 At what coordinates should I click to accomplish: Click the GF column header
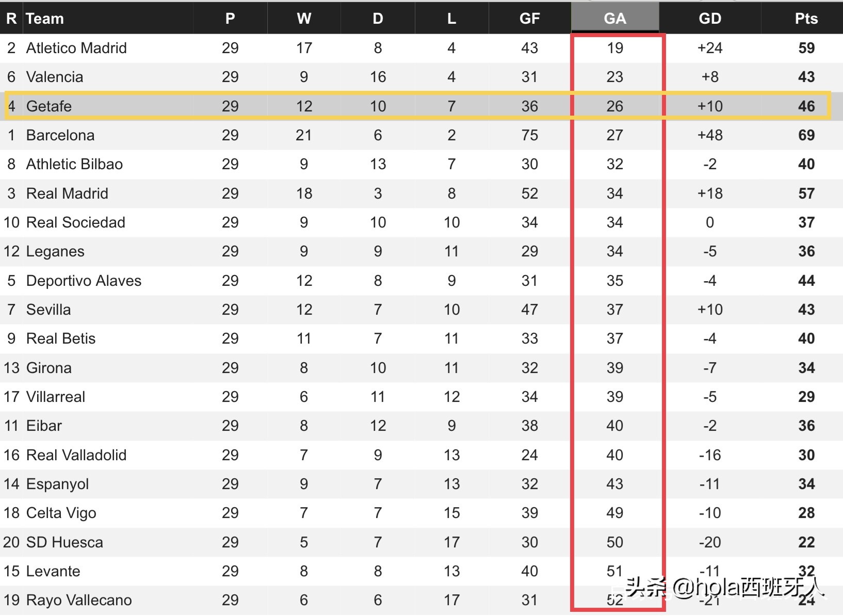click(529, 19)
